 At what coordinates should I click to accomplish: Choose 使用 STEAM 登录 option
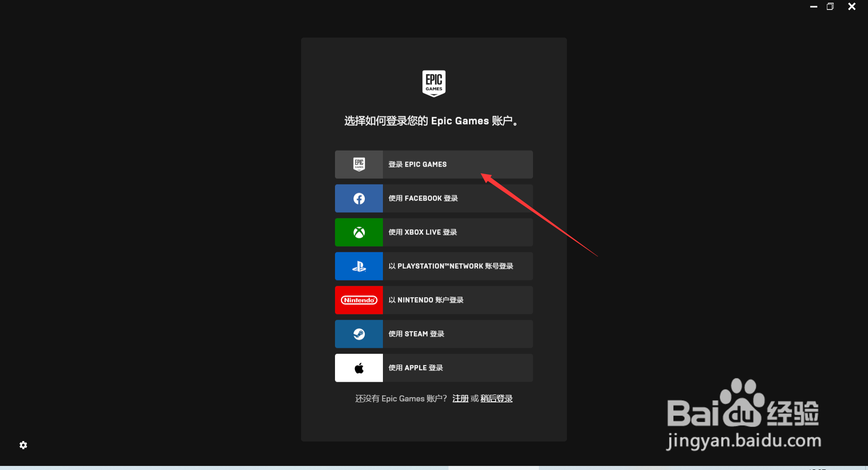(434, 334)
